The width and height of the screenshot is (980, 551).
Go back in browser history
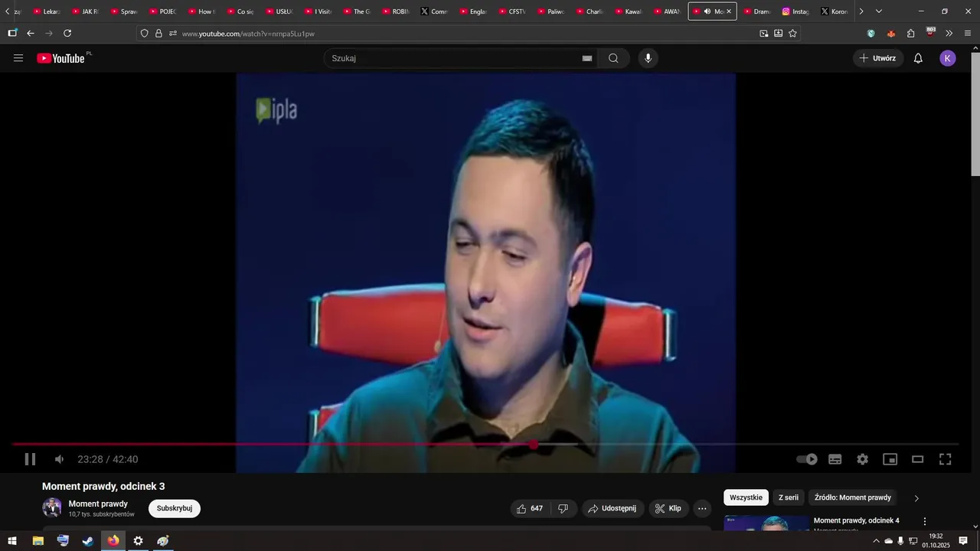[31, 33]
